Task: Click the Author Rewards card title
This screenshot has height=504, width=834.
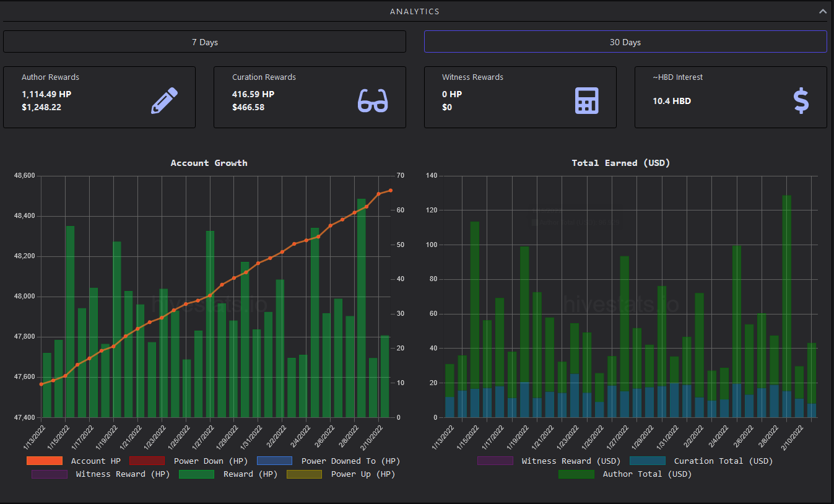Action: pos(50,77)
